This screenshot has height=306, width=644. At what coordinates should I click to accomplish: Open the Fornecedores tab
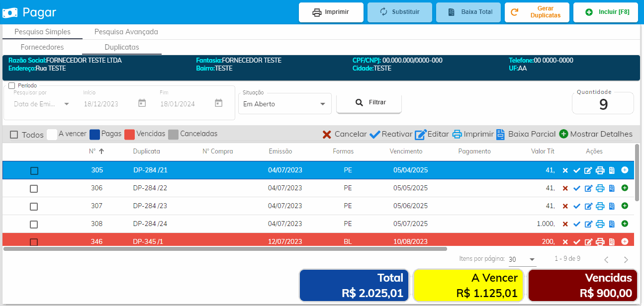click(42, 47)
